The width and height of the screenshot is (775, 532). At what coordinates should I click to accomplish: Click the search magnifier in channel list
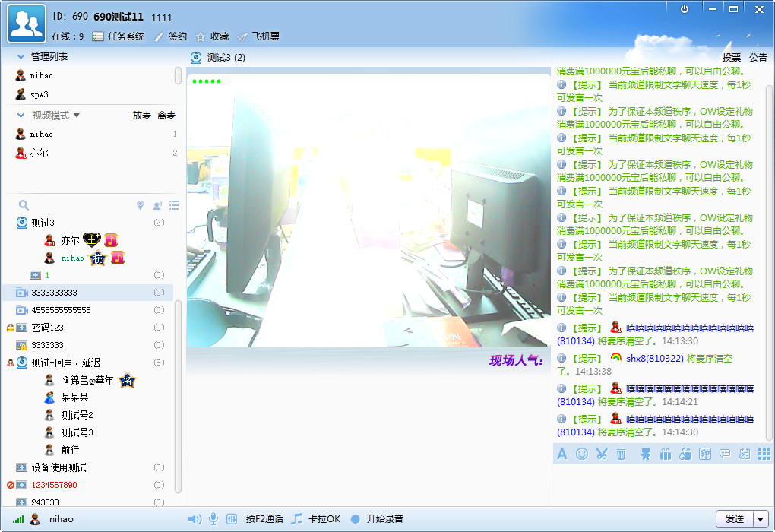click(x=24, y=204)
